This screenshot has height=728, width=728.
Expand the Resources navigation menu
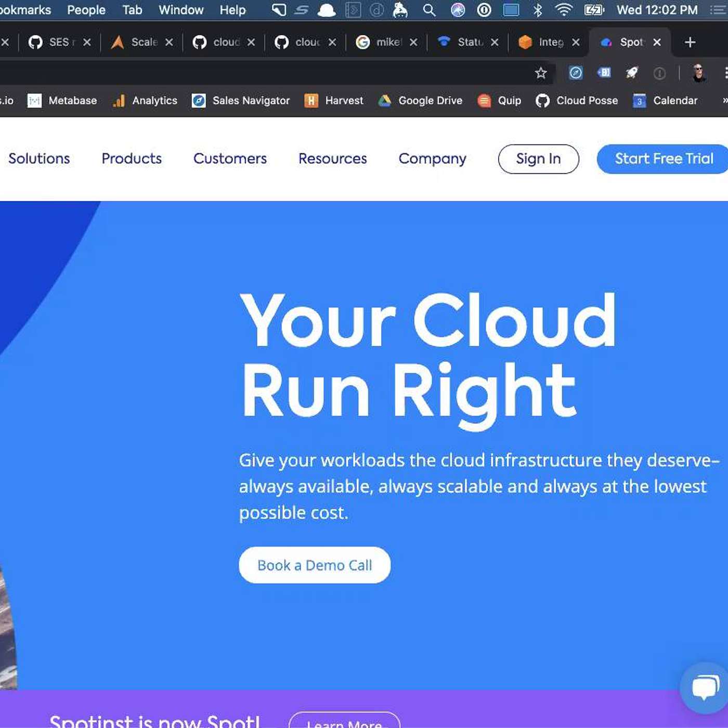point(332,159)
